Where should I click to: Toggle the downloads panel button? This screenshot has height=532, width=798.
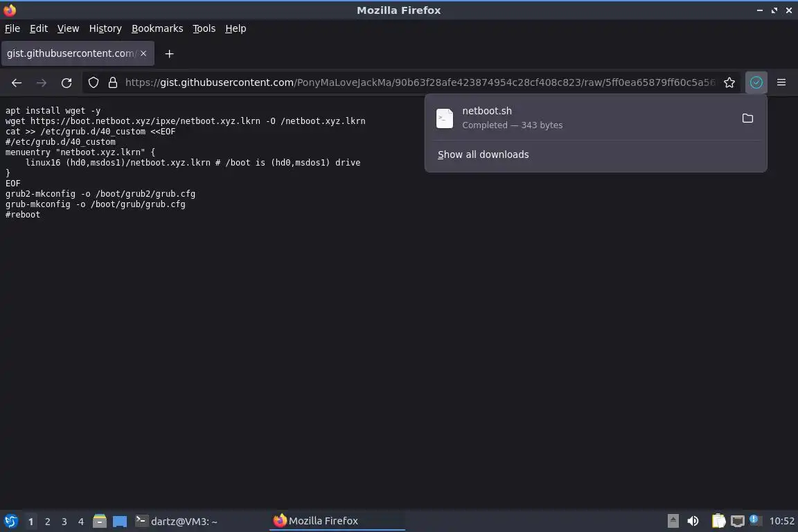coord(756,82)
